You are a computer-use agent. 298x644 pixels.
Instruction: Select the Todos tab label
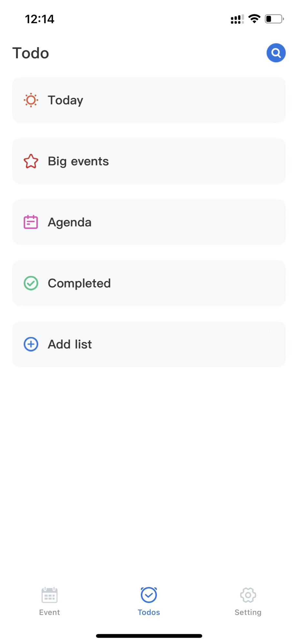pyautogui.click(x=149, y=612)
